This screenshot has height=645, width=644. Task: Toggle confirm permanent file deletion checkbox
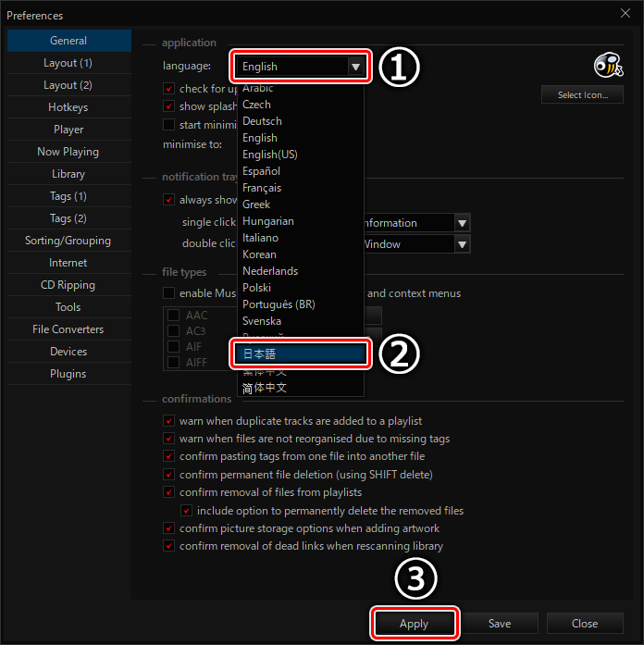168,475
